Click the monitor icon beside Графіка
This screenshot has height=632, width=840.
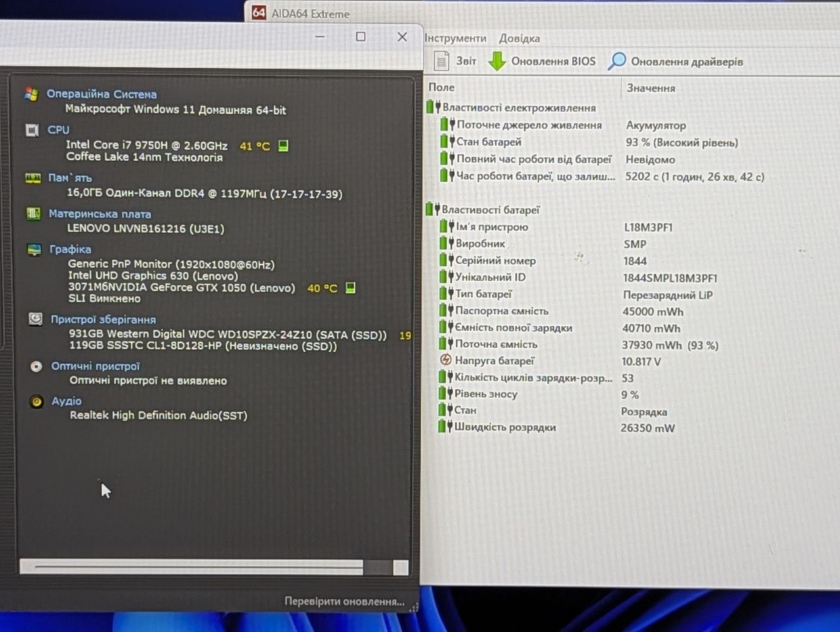(34, 249)
